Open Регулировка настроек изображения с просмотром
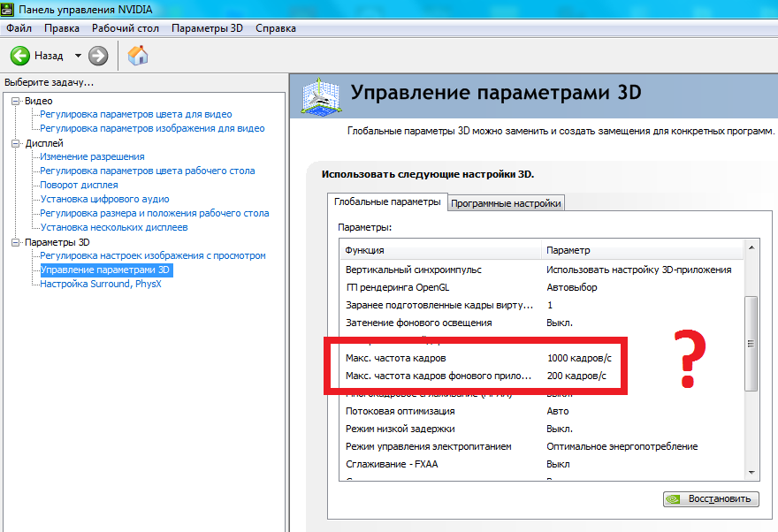This screenshot has height=532, width=778. (x=153, y=255)
